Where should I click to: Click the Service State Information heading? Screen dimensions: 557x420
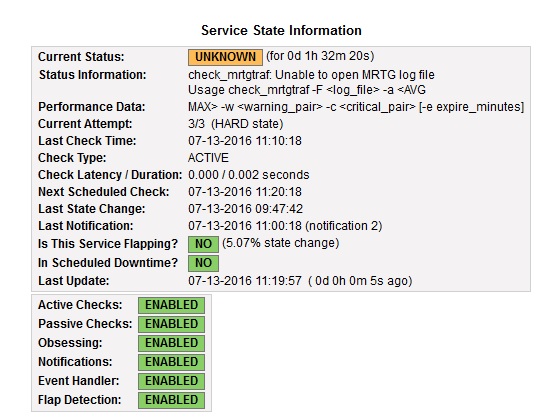click(281, 30)
